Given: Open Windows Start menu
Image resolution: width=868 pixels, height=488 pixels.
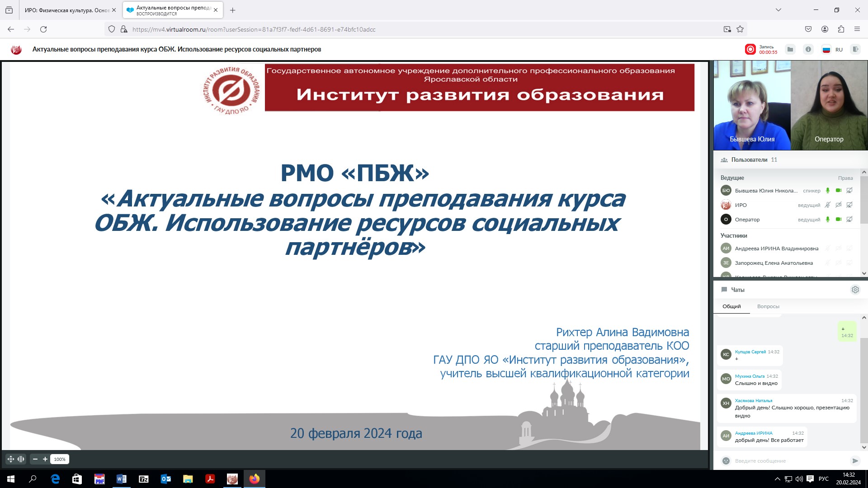Looking at the screenshot, I should click(x=11, y=479).
